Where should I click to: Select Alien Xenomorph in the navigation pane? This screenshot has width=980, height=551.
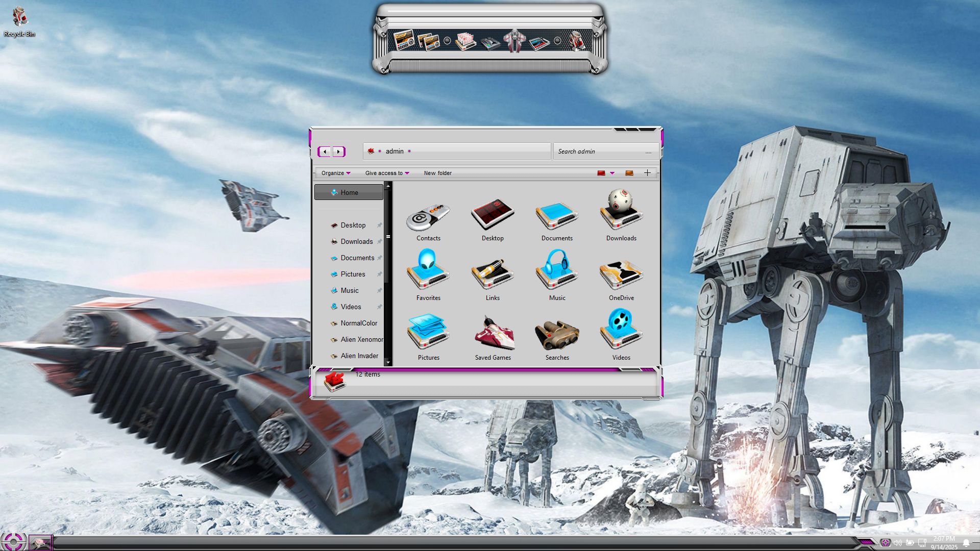(349, 339)
